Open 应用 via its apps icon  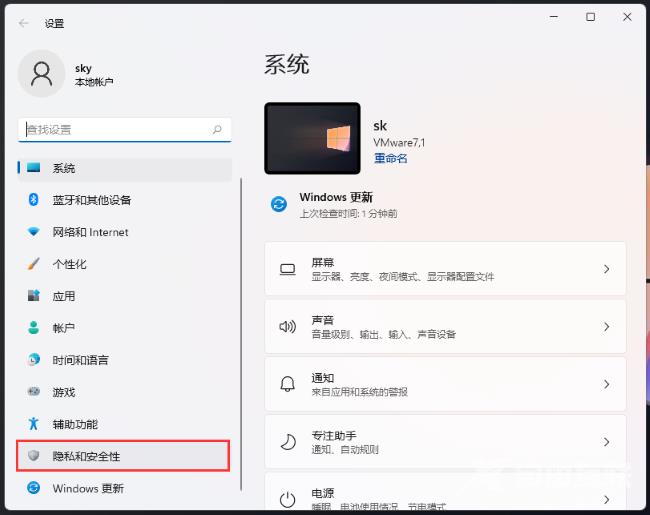[x=34, y=296]
